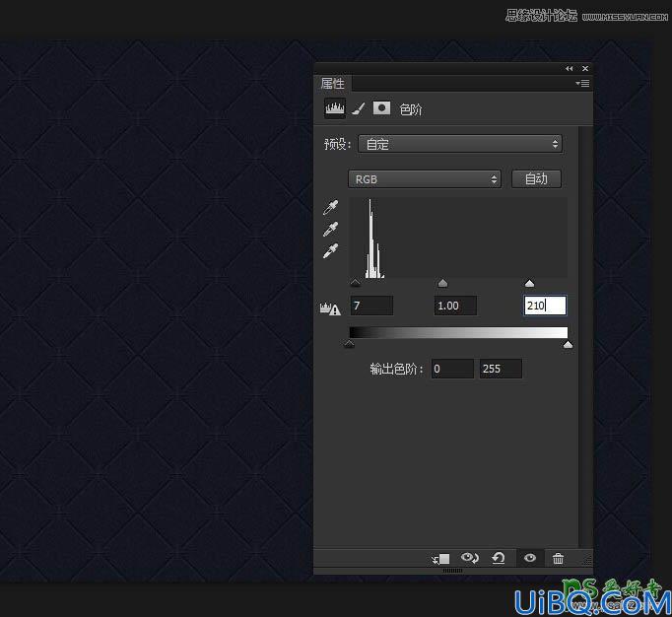View previous state eye-arrow icon
Viewport: 672px width, 617px height.
[470, 558]
